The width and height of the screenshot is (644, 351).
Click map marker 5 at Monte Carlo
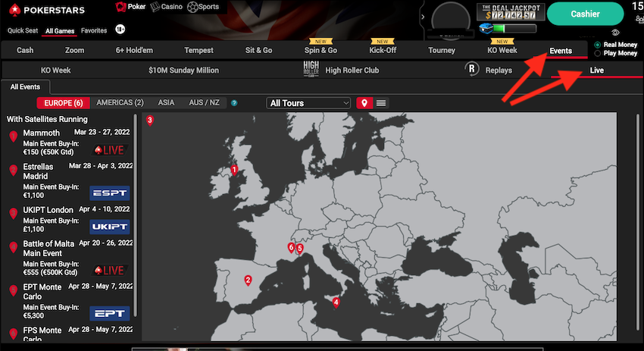click(x=300, y=249)
